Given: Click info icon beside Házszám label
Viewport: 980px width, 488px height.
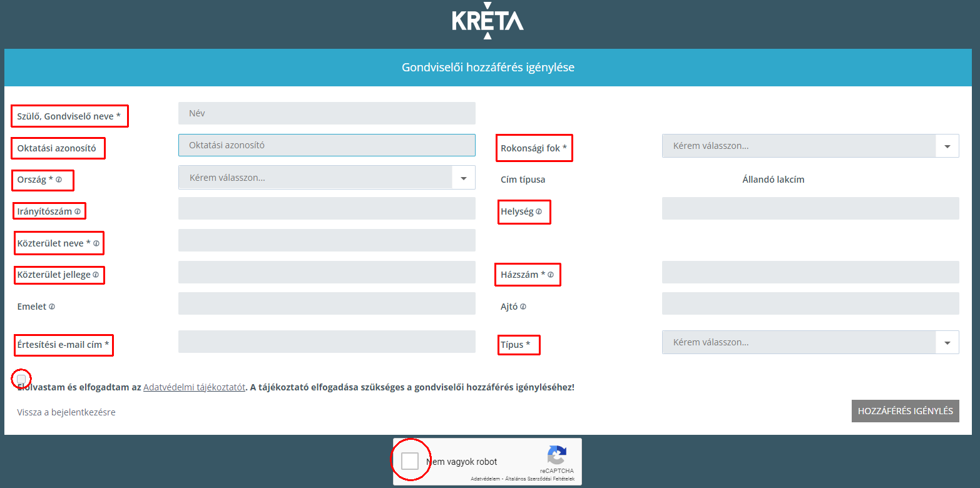Looking at the screenshot, I should [551, 275].
